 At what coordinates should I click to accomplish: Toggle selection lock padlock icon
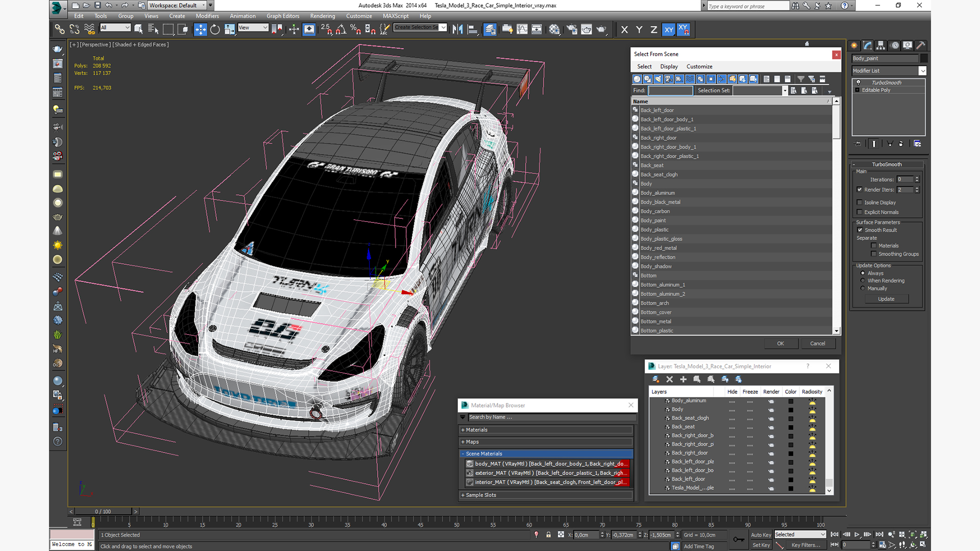[x=548, y=535]
